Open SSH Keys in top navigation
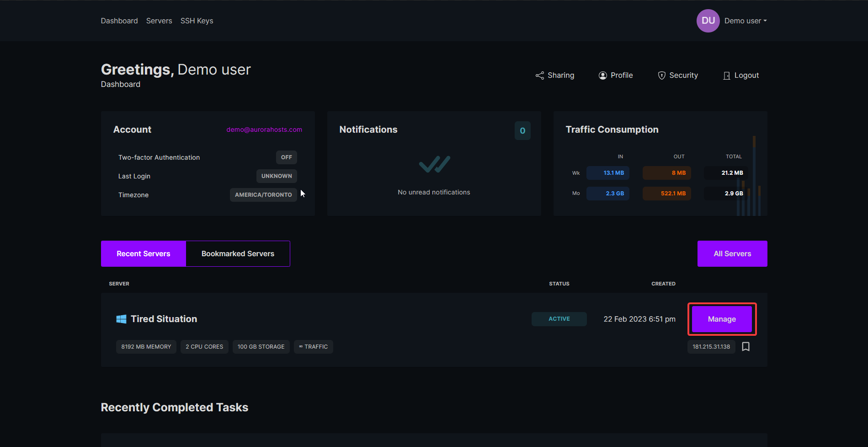 (x=197, y=21)
